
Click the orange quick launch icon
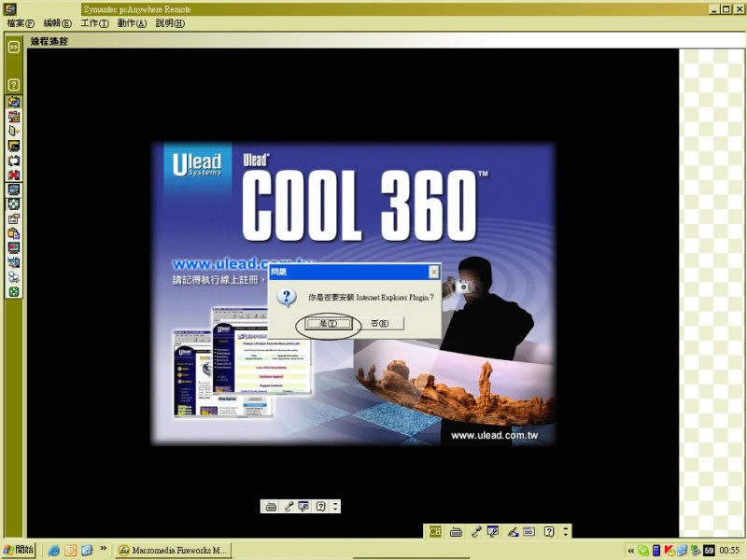click(x=71, y=551)
